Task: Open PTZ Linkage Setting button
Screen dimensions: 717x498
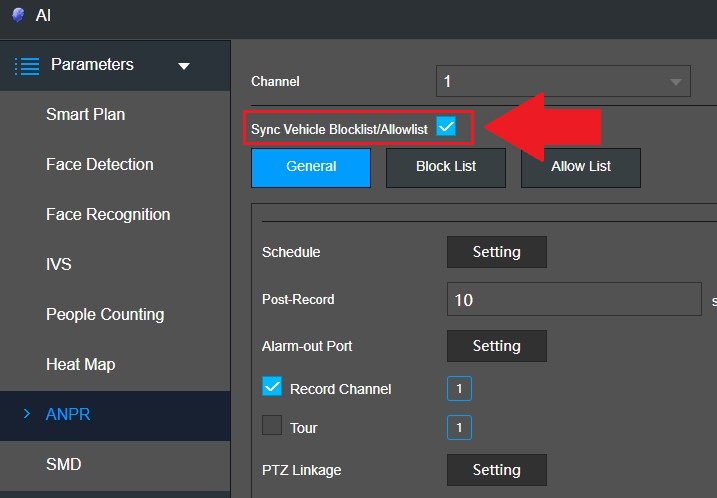Action: [x=497, y=470]
